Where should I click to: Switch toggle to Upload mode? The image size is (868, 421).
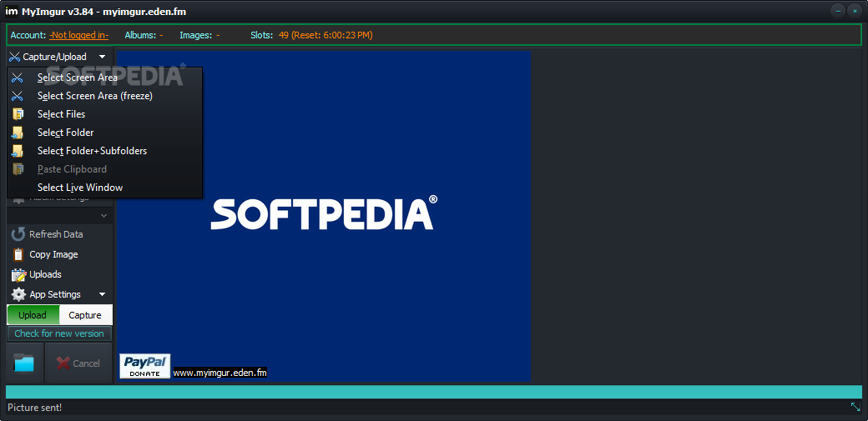(x=33, y=315)
